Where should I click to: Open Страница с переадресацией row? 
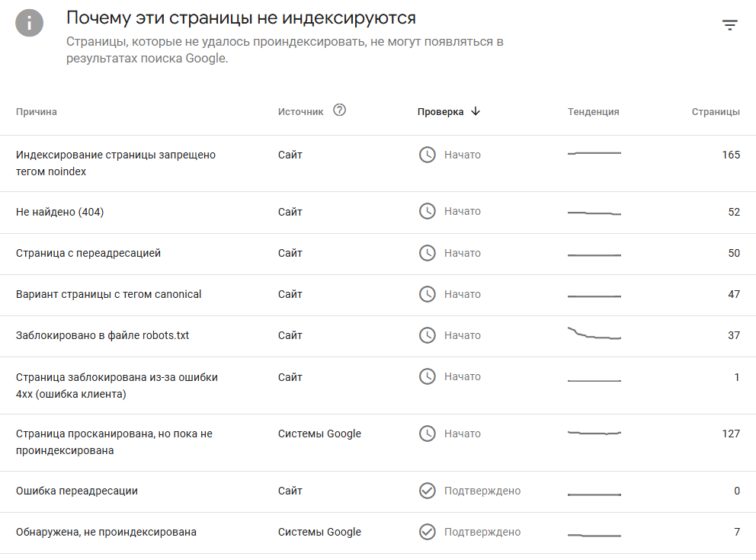378,254
